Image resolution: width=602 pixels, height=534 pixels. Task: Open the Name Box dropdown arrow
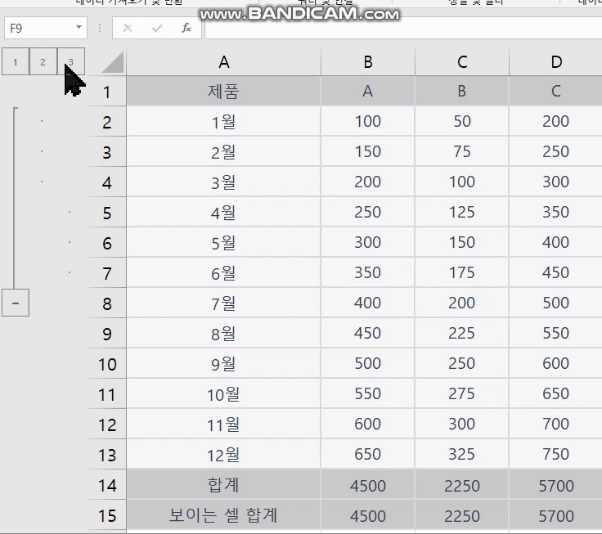[x=79, y=27]
